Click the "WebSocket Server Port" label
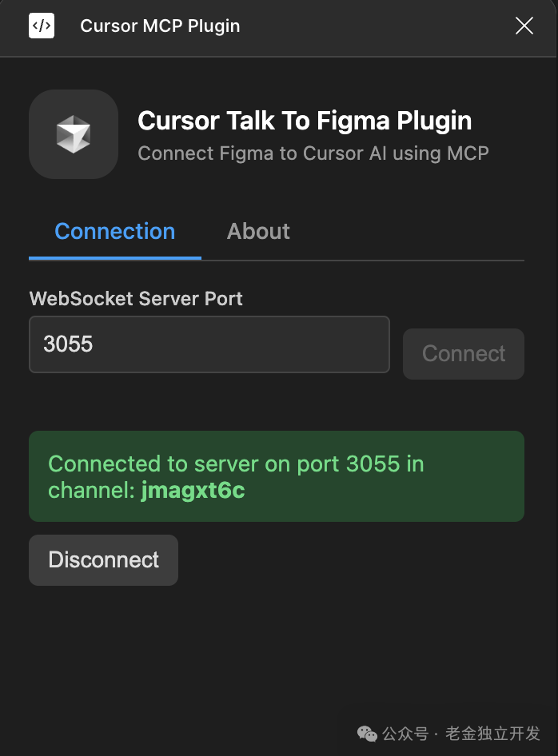The width and height of the screenshot is (558, 756). pyautogui.click(x=136, y=299)
